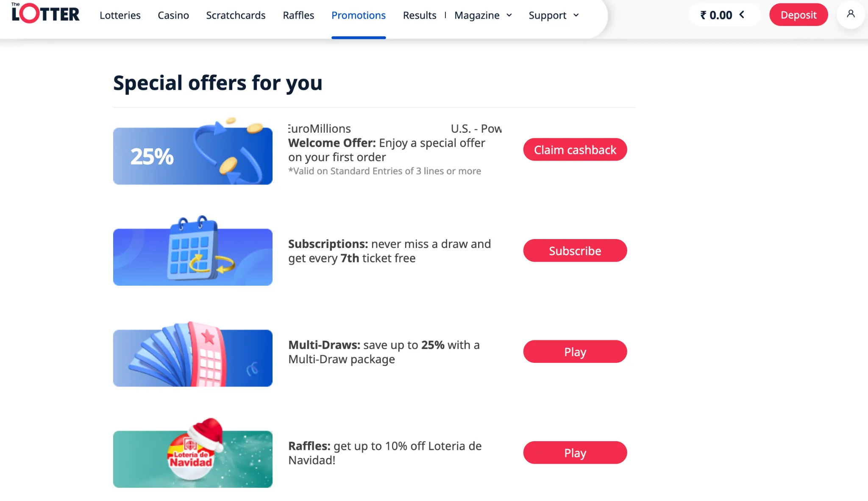
Task: Select the Promotions tab
Action: pos(359,15)
